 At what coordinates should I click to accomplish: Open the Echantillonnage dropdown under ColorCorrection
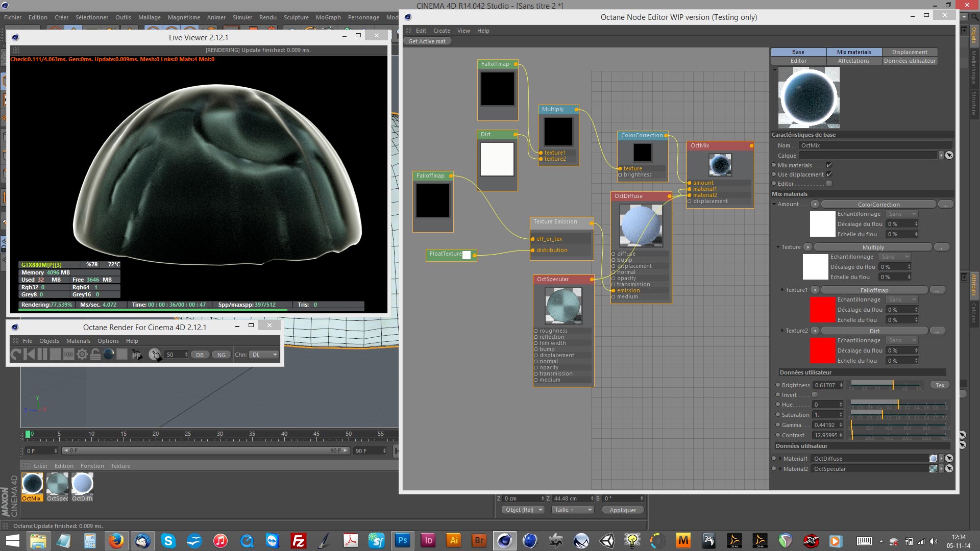tap(901, 214)
